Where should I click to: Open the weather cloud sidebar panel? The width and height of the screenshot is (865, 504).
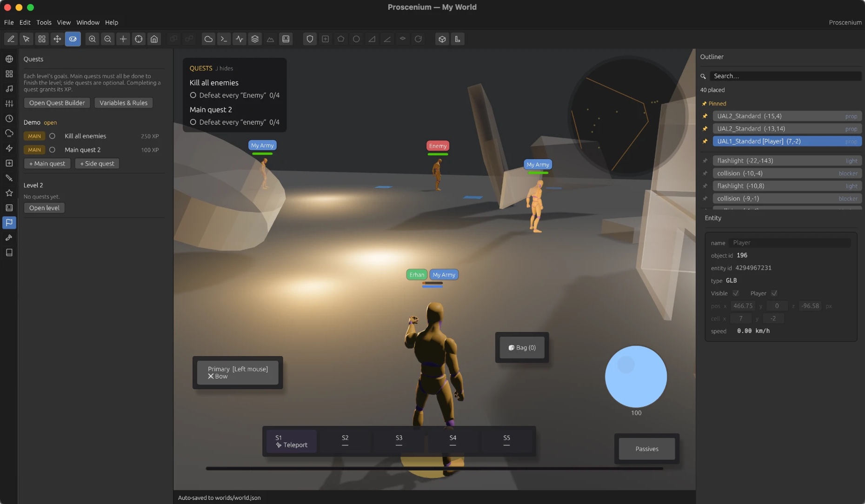coord(9,133)
